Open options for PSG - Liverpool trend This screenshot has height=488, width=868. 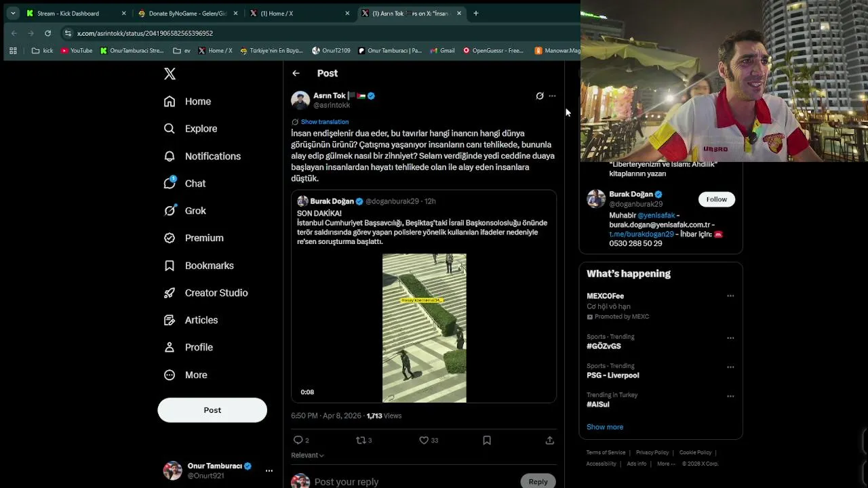730,367
